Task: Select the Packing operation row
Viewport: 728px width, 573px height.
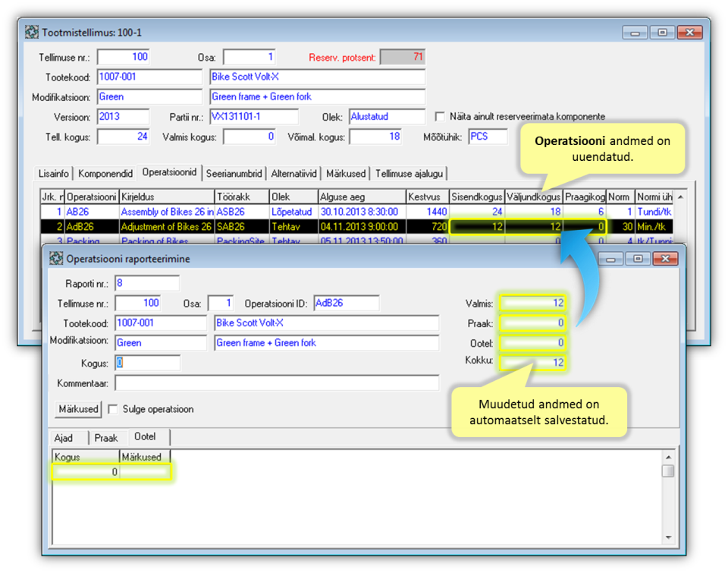Action: [356, 241]
